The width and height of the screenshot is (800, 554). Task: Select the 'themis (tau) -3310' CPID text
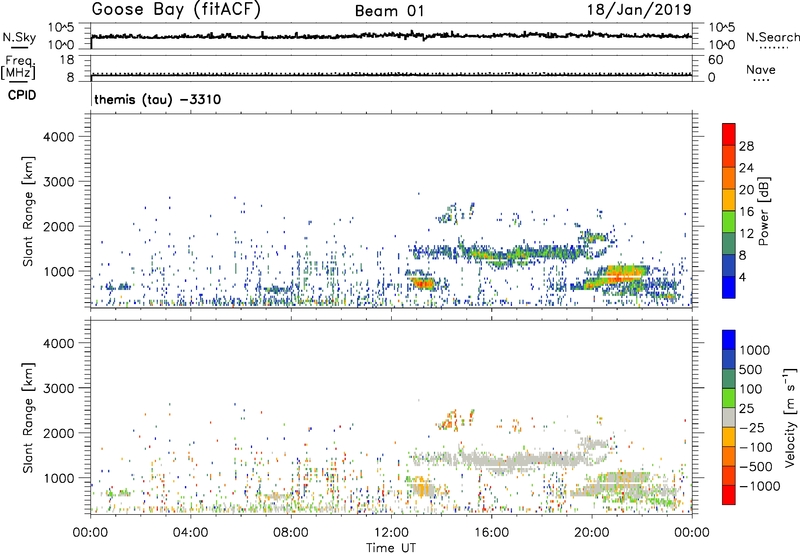tap(158, 99)
